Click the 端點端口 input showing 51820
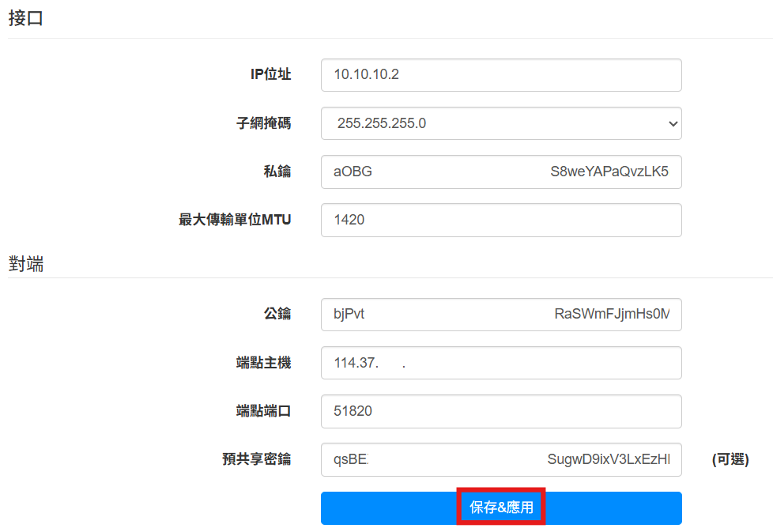The image size is (773, 532). (500, 411)
